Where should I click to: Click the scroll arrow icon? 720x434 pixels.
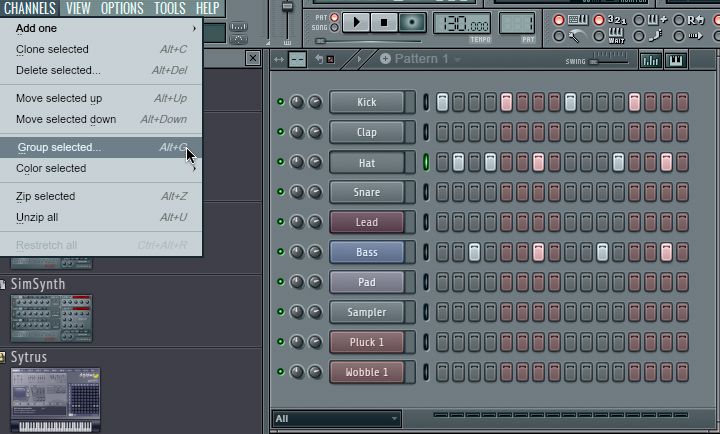pos(695,36)
